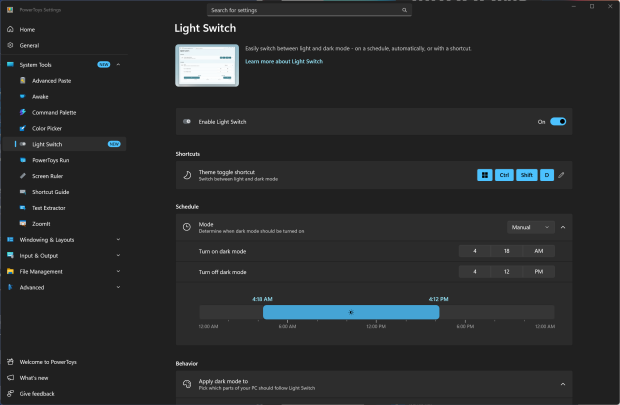Screen dimensions: 620x405
Task: Open Text Extractor settings
Action: [63, 208]
